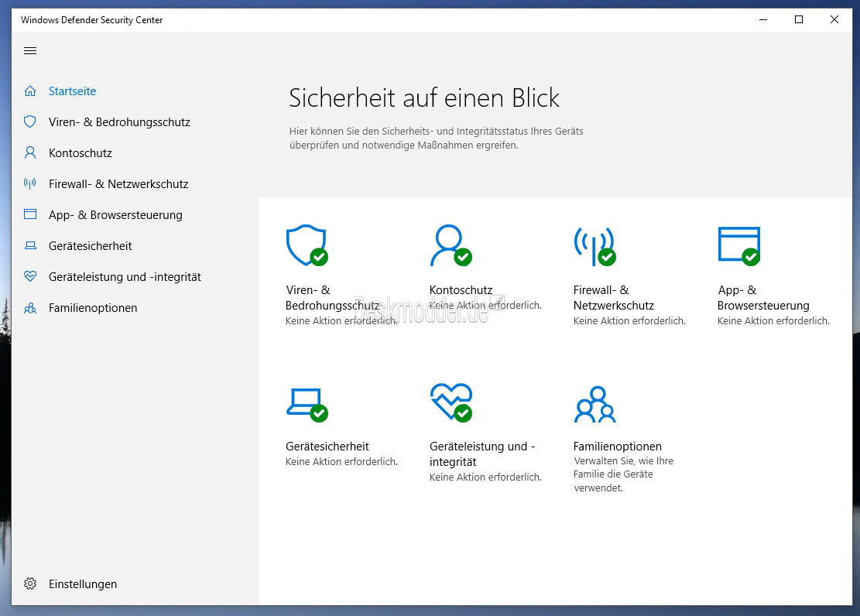Click the Viren- & Bedrohungsschutz tile title
Viewport: 860px width, 616px height.
(x=332, y=298)
